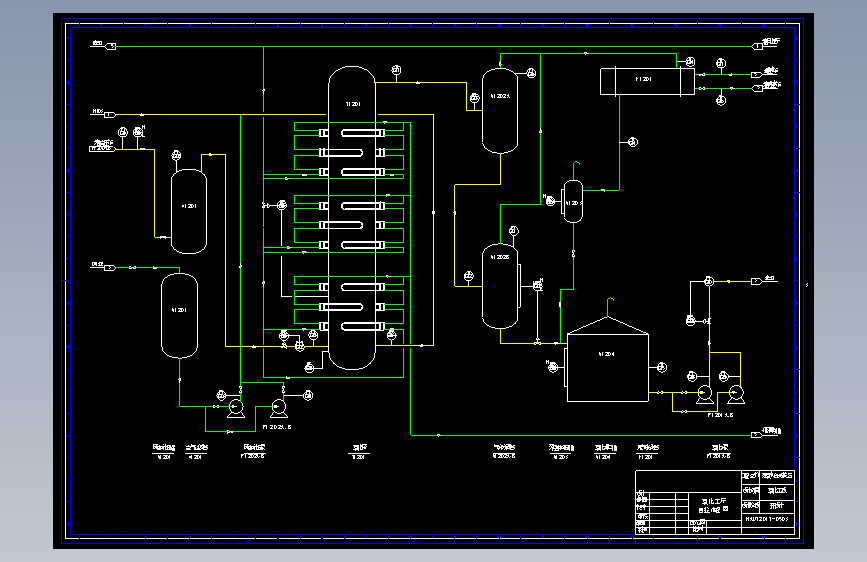Image resolution: width=867 pixels, height=562 pixels.
Task: Click the instrument bubble left of pump P1202A
Action: pos(221,395)
